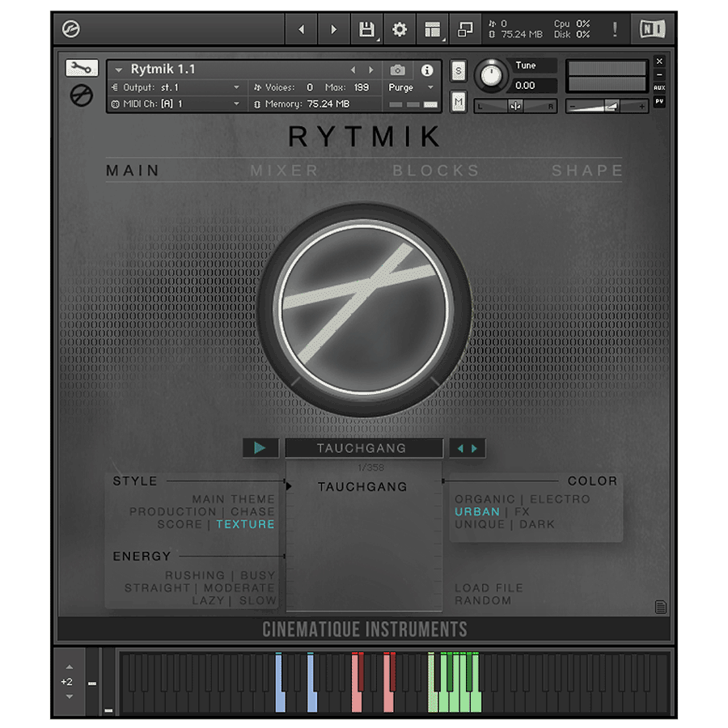Solo the instrument with the S button
Image resolution: width=728 pixels, height=728 pixels.
pos(459,71)
